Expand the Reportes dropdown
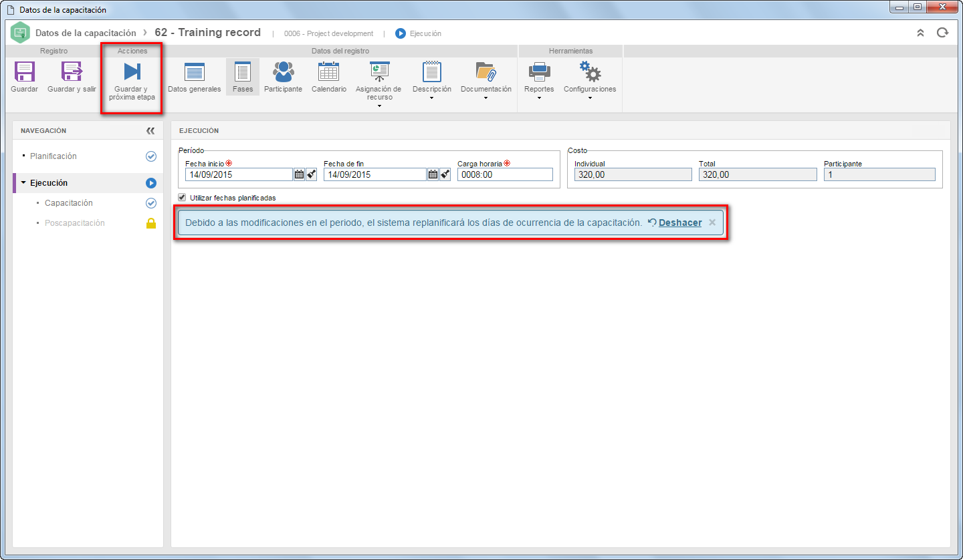 point(539,82)
